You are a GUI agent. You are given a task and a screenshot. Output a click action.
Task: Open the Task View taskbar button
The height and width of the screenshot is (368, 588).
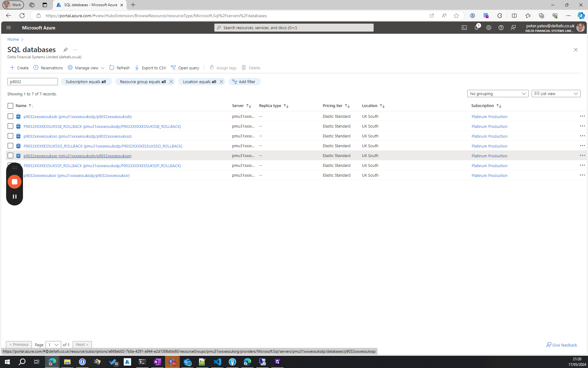point(37,362)
